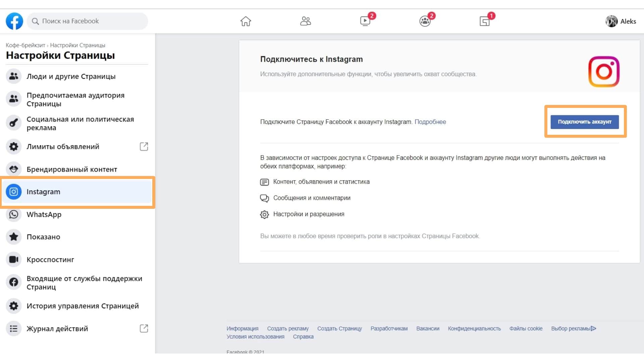Open the Информация footer link

[243, 328]
